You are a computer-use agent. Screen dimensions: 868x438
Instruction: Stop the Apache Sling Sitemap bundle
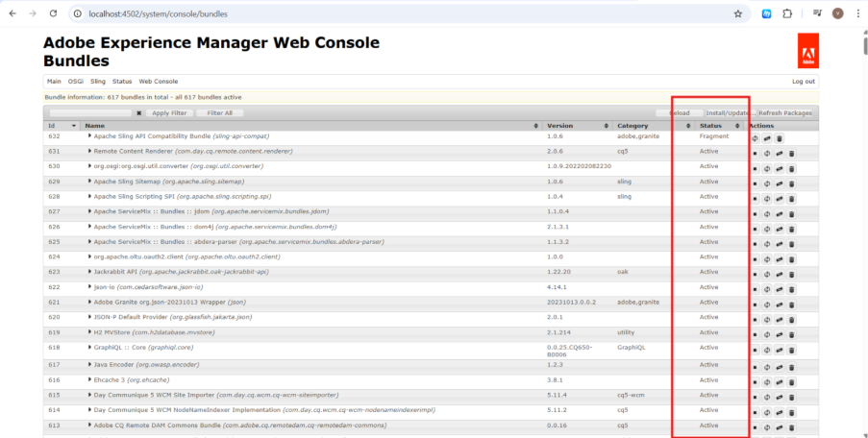coord(756,184)
